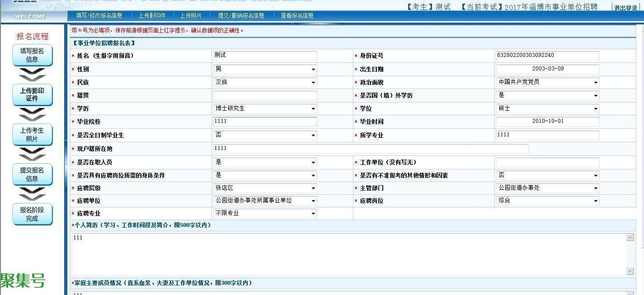Select the 是否全日制毕业生 dropdown
Screen dimensions: 644x295
[x=265, y=135]
